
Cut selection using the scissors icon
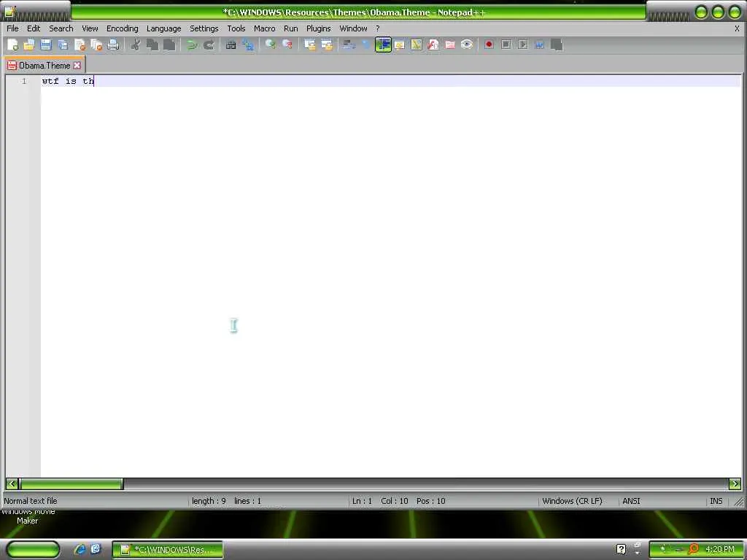tap(136, 44)
